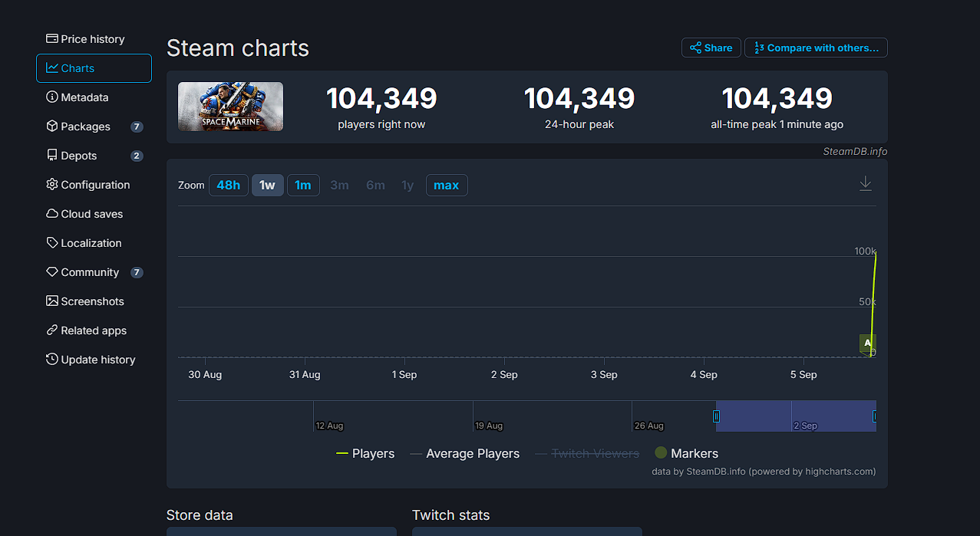Click the '3 Sep' axis label
Image resolution: width=980 pixels, height=536 pixels.
(604, 374)
